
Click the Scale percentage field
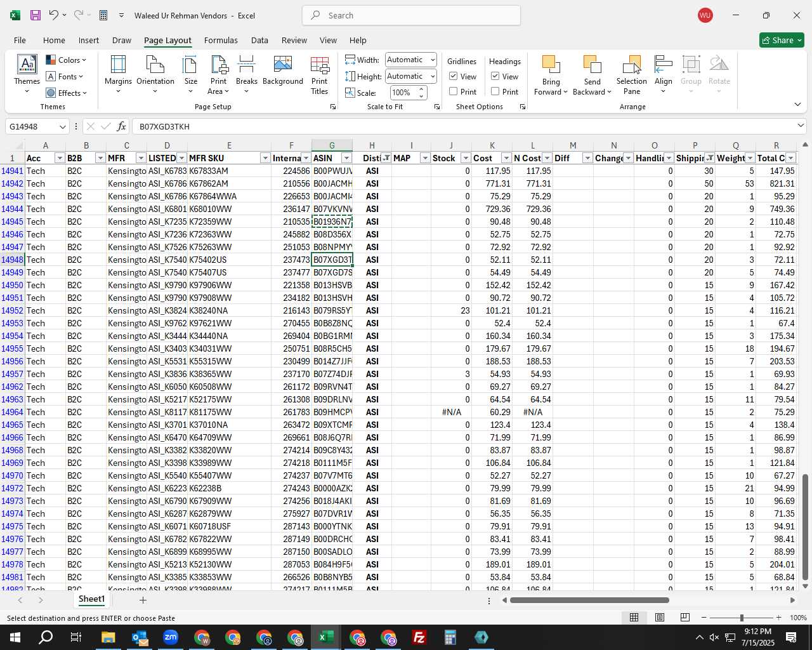(x=402, y=93)
